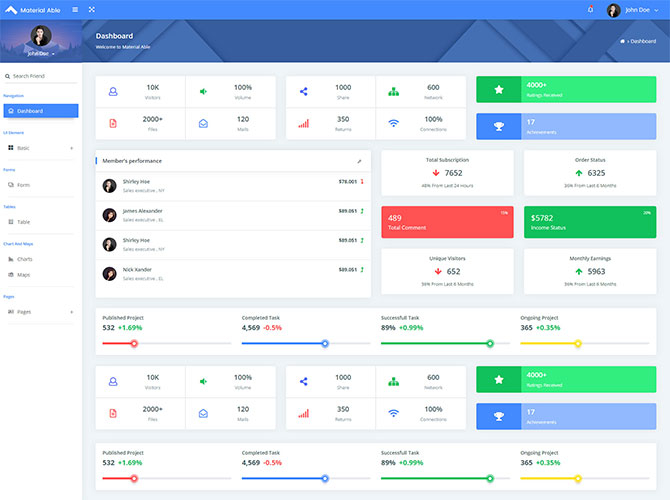
Task: Open the notification bell in header
Action: [591, 9]
